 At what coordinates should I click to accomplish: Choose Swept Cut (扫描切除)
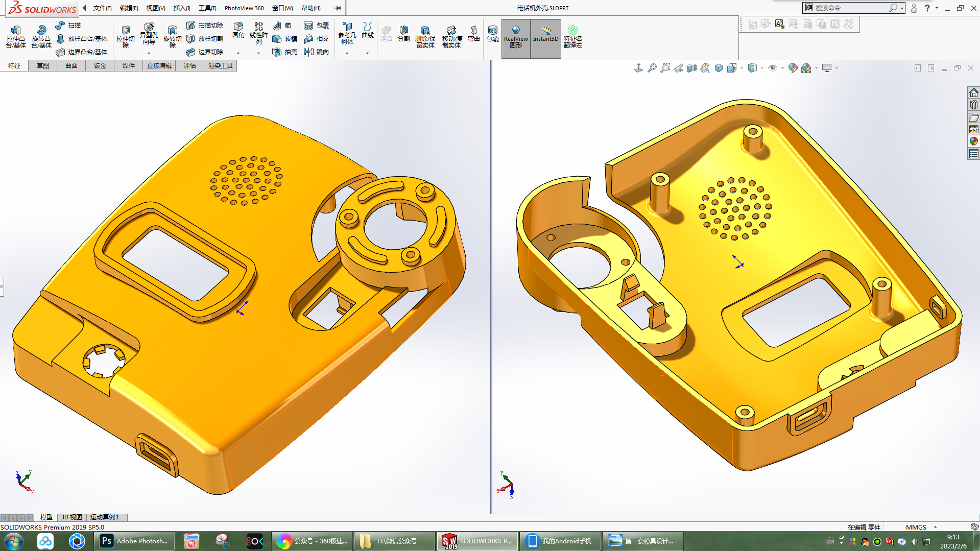tap(205, 25)
